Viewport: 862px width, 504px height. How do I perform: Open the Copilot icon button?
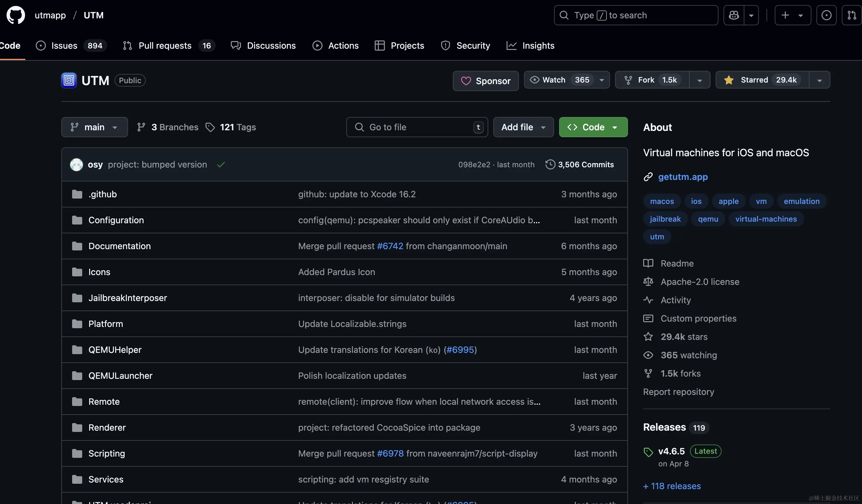[734, 15]
